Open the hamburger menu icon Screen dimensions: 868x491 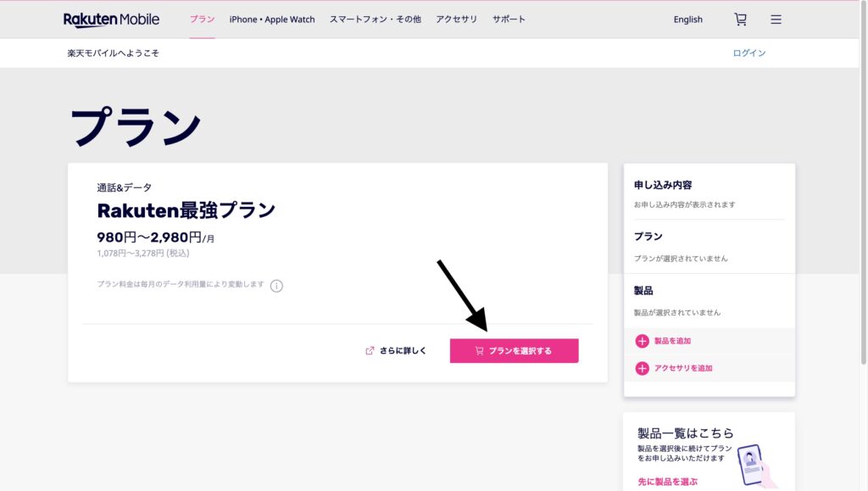776,20
